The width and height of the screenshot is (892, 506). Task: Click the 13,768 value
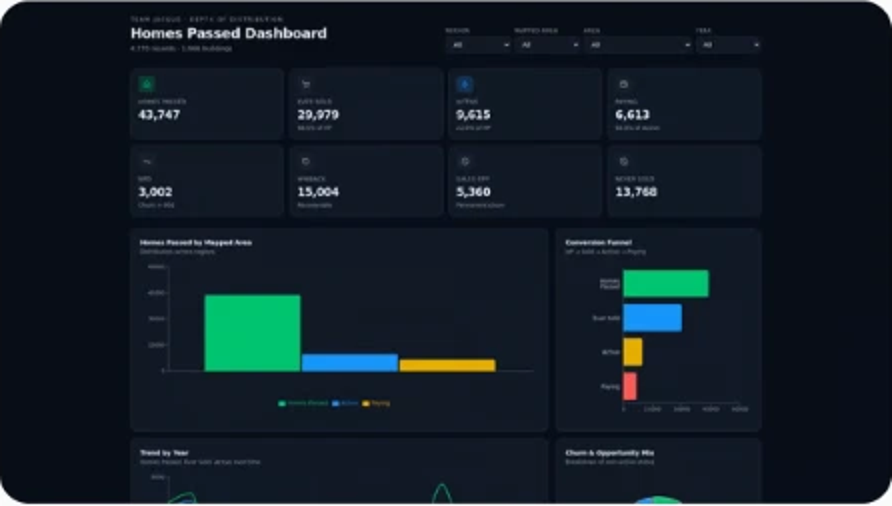click(x=636, y=192)
